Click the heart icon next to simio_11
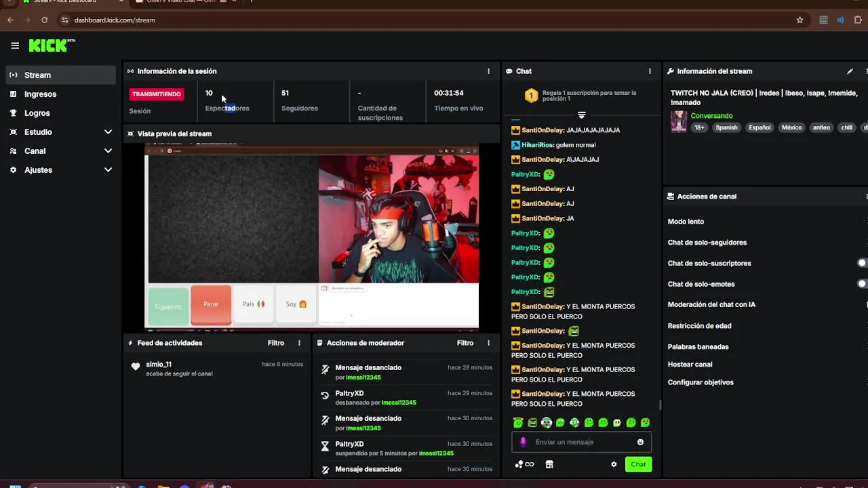Viewport: 868px width, 488px height. [x=136, y=367]
